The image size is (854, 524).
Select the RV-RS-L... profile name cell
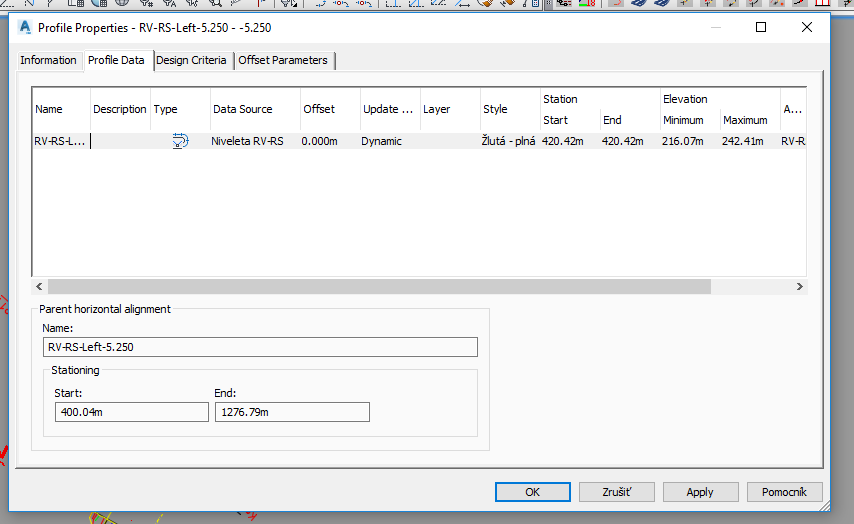coord(62,141)
